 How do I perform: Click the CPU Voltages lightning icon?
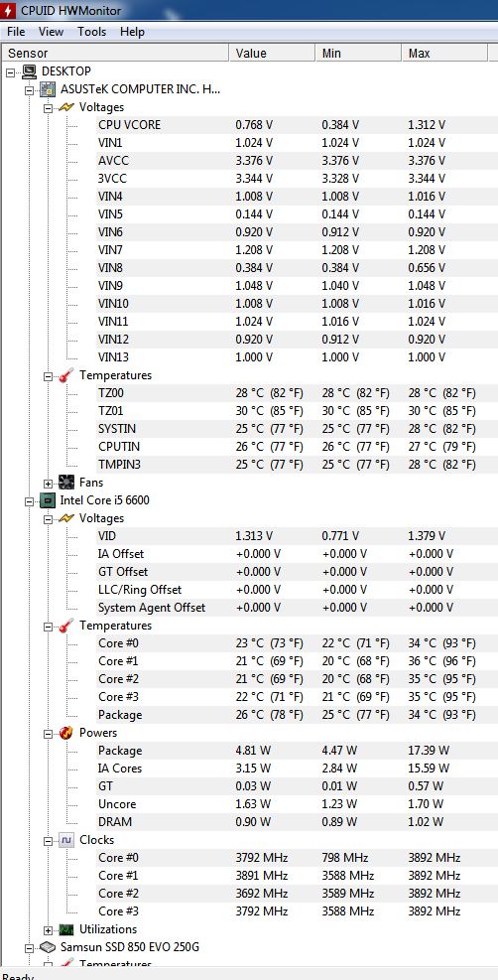coord(66,518)
